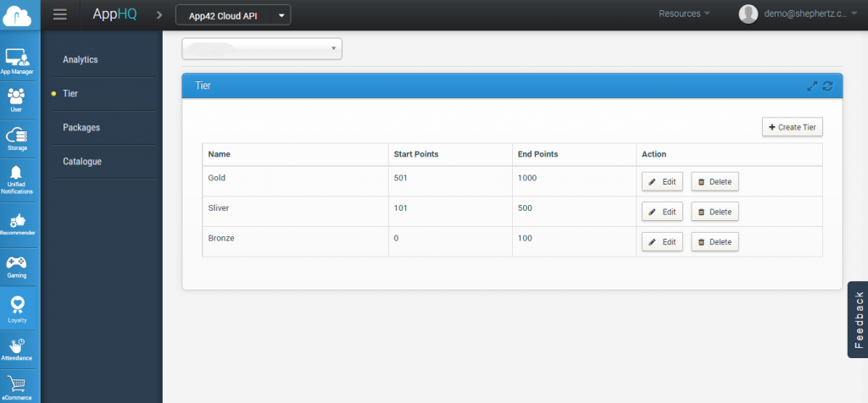Refresh the Tier panel
868x403 pixels.
pos(827,86)
